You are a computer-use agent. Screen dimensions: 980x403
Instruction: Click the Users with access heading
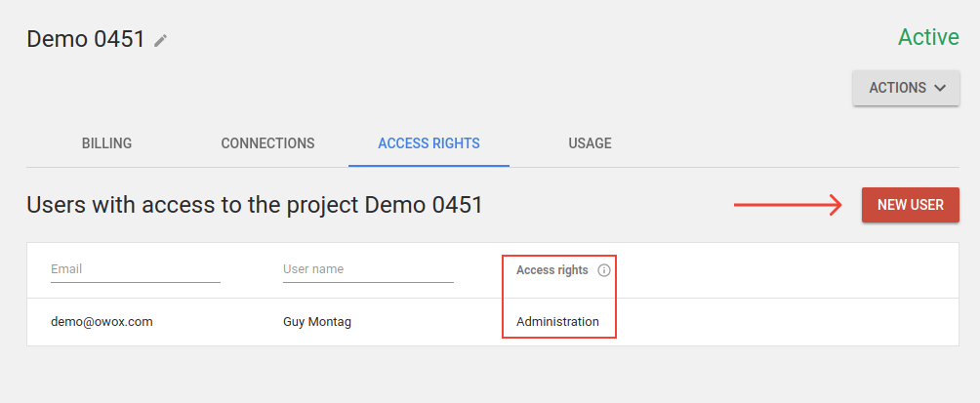(255, 205)
